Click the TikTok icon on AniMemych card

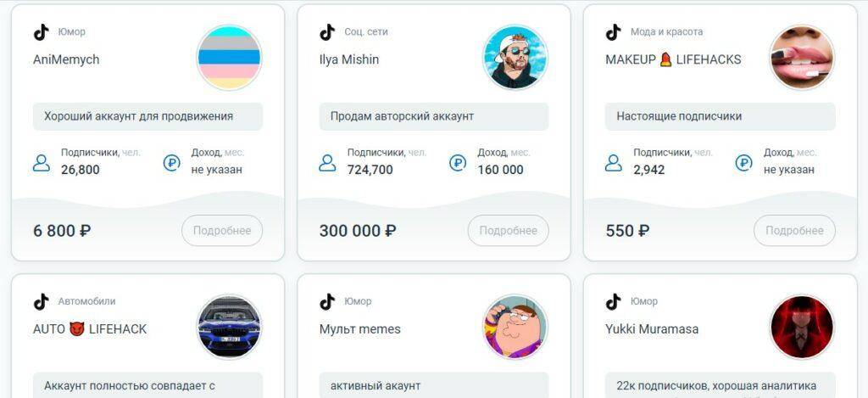tap(41, 32)
